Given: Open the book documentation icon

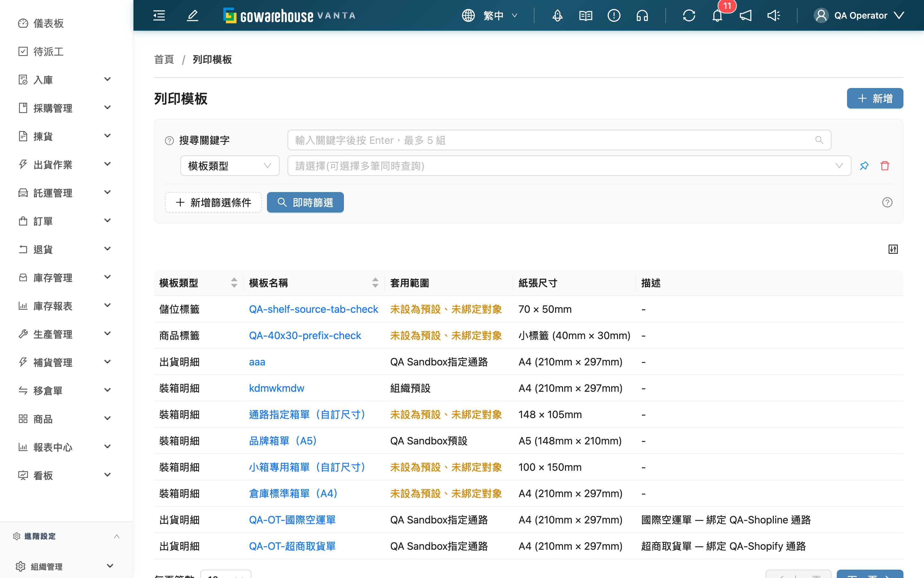Looking at the screenshot, I should (585, 16).
